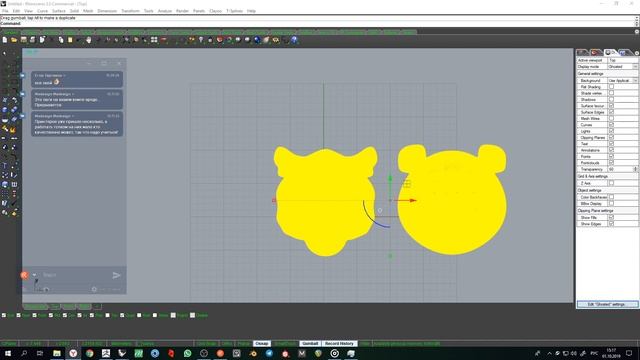Click the chat window message input field
The image size is (640, 360).
pyautogui.click(x=76, y=275)
